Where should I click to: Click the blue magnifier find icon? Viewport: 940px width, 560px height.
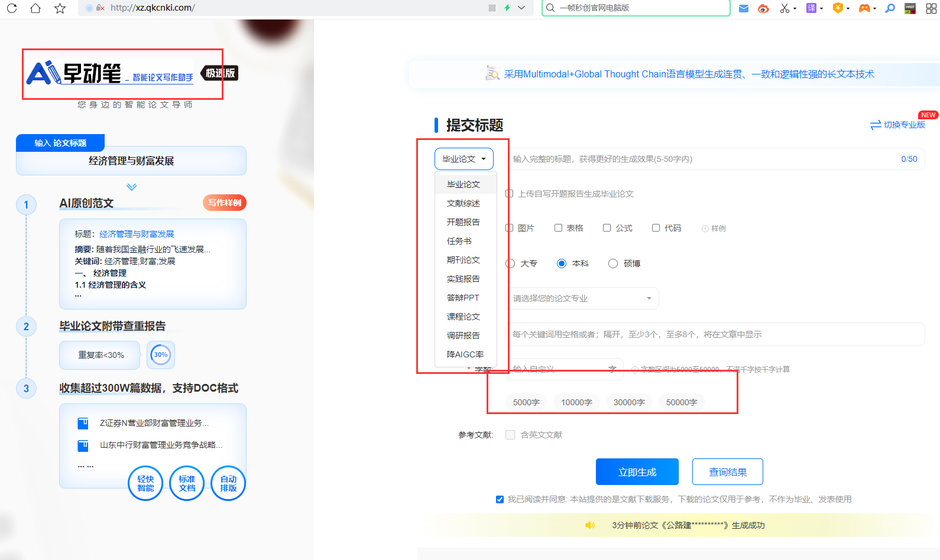click(x=890, y=8)
